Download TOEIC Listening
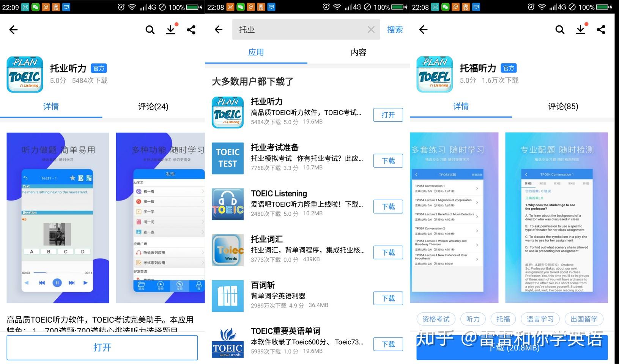619x364 pixels. click(x=388, y=207)
